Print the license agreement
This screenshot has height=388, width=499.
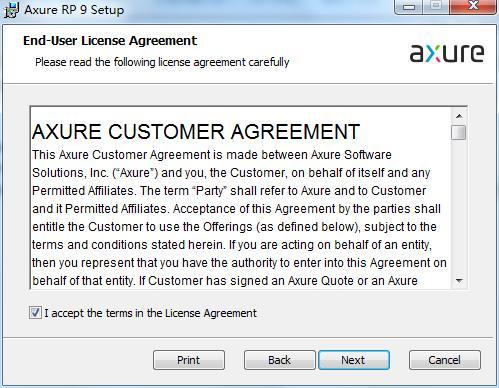(x=189, y=360)
